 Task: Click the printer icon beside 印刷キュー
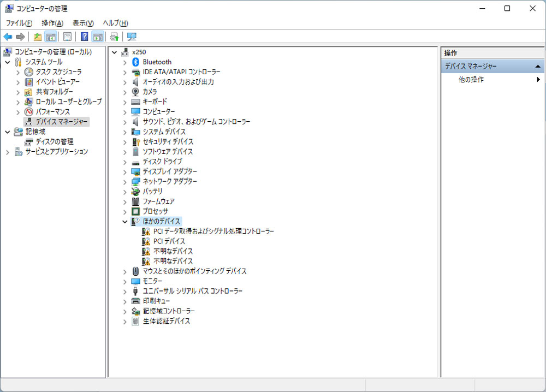coord(135,301)
